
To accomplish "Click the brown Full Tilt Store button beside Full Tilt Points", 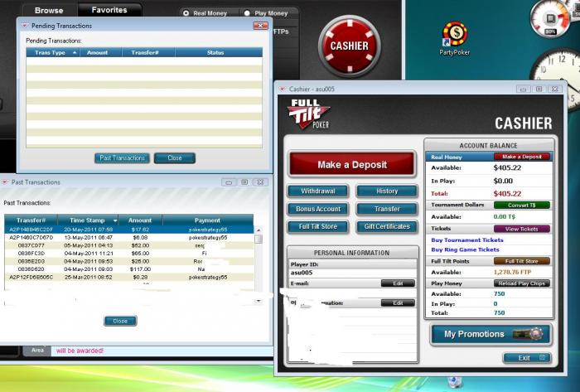I will tap(521, 261).
